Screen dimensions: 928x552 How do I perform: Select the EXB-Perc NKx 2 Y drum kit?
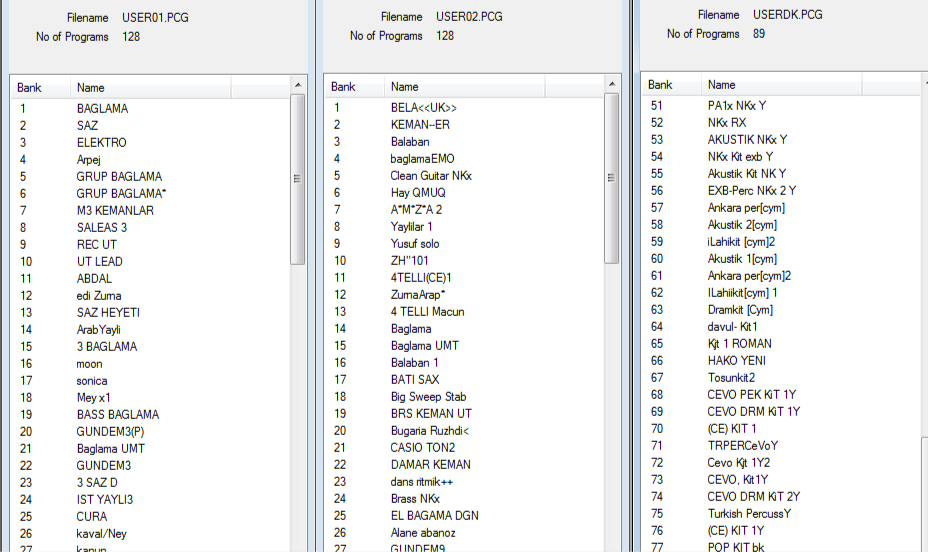pos(751,191)
